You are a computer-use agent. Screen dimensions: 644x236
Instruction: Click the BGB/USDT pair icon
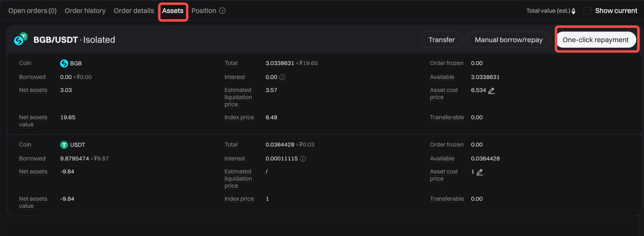(x=21, y=39)
